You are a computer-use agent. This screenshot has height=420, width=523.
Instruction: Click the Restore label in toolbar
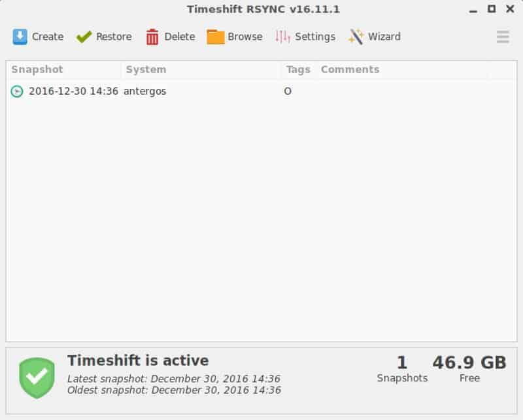(x=114, y=37)
